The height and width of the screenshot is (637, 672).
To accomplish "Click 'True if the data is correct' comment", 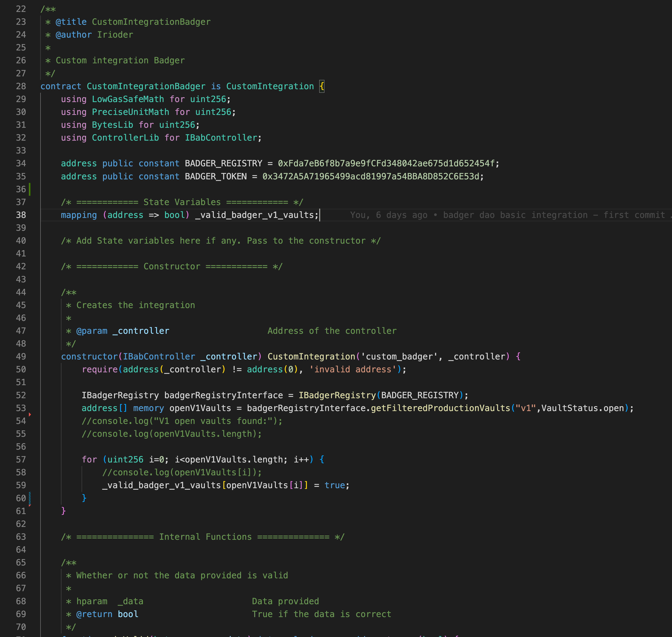I will click(x=322, y=614).
